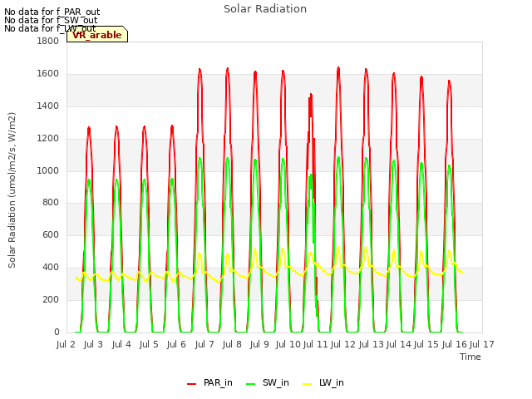This screenshot has height=399, width=532.
Task: Click the tallest red peak near Jul 12
Action: (x=338, y=69)
